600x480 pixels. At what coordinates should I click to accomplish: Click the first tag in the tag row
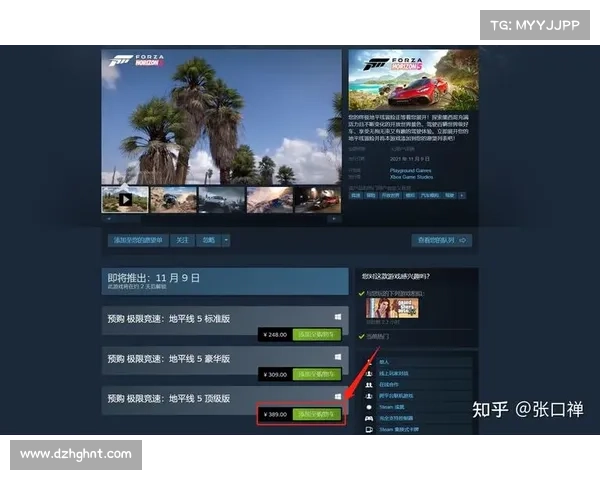click(356, 196)
